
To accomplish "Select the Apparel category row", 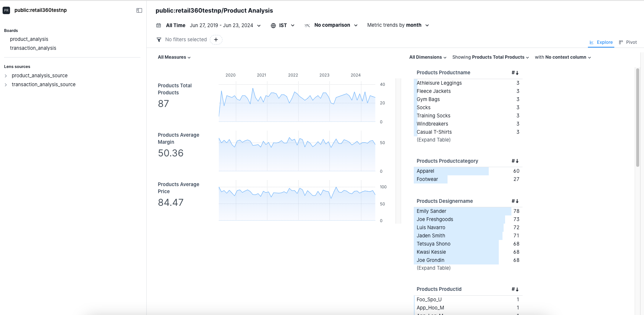I will coord(468,171).
